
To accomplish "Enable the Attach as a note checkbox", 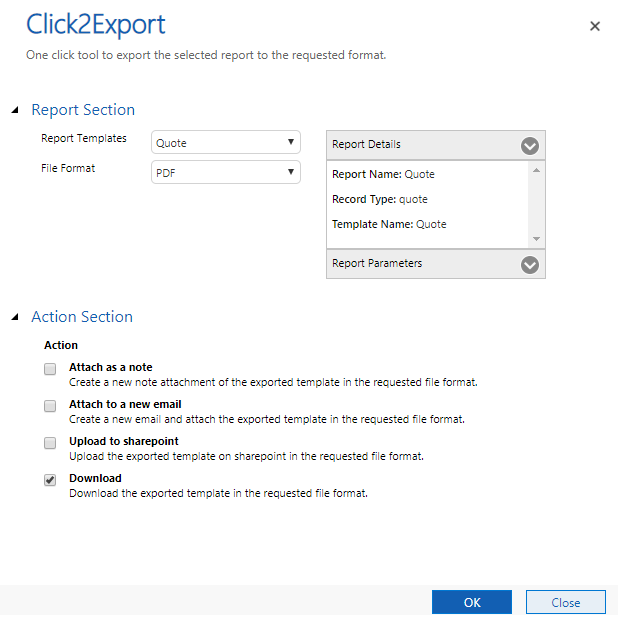I will (x=50, y=369).
